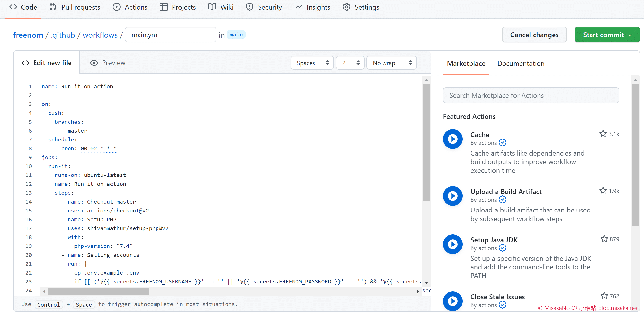The width and height of the screenshot is (644, 316).
Task: Click the Cache action play icon
Action: point(452,139)
